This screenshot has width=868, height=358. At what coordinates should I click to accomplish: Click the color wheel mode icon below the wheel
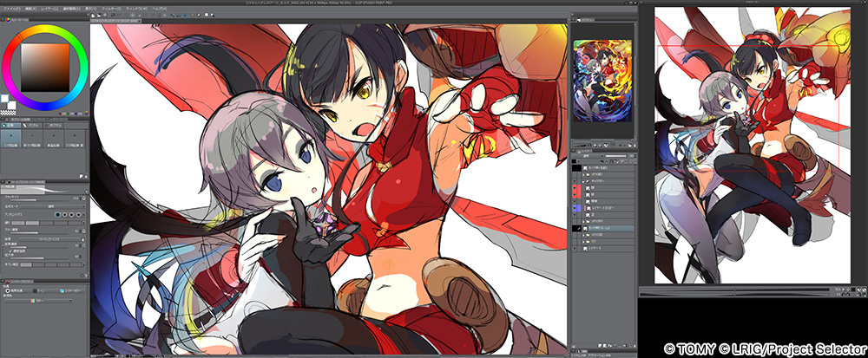coord(86,114)
